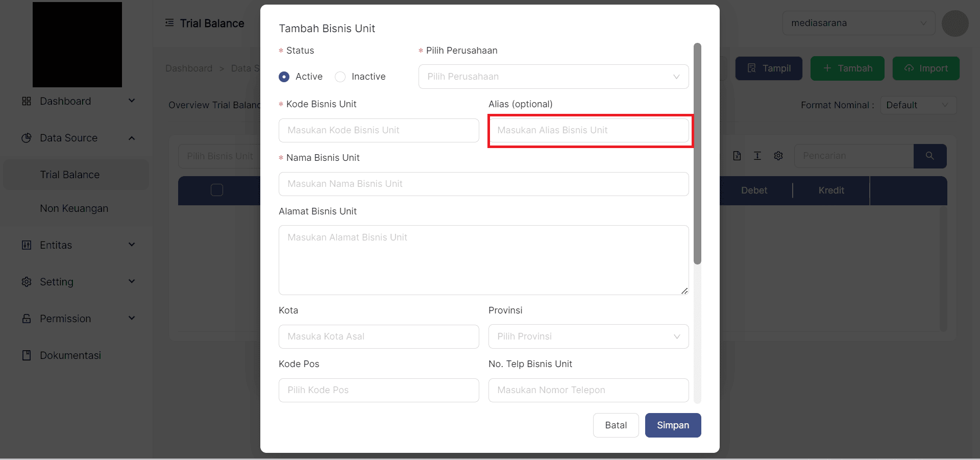Toggle the sidebar hamburger menu icon
The height and width of the screenshot is (460, 980).
tap(169, 23)
